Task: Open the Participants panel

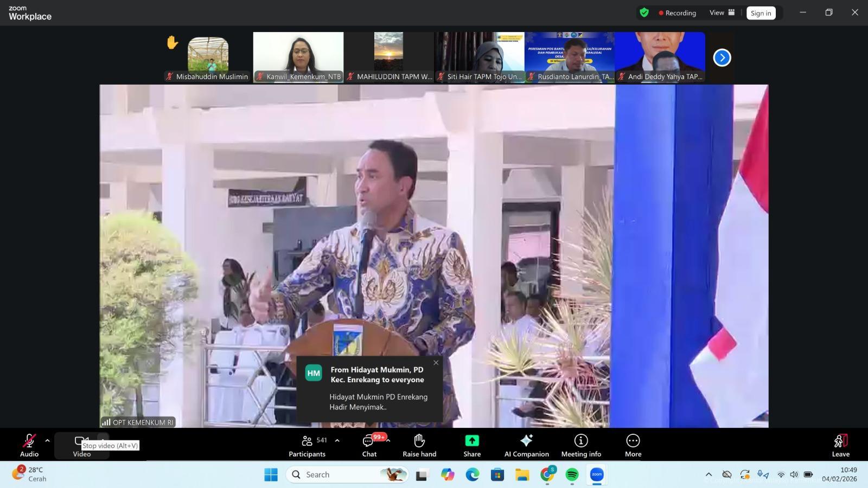Action: (307, 445)
